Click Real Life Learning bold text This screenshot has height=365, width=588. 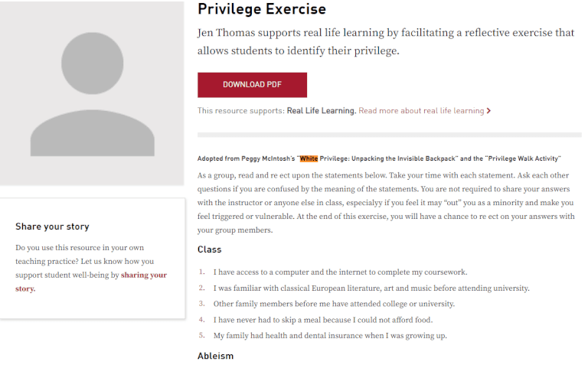coord(322,111)
